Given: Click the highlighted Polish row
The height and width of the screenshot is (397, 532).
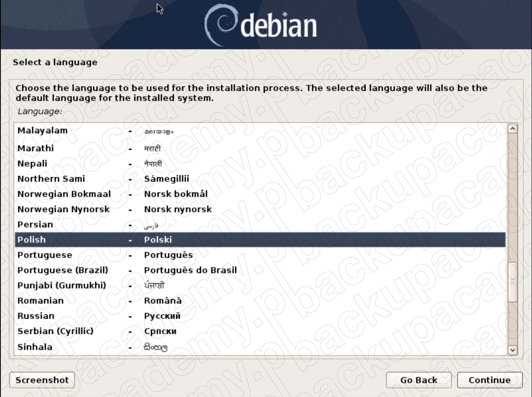Looking at the screenshot, I should [260, 240].
